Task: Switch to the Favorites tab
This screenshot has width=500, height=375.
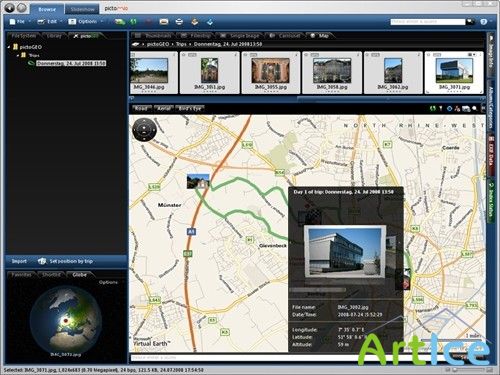Action: [21, 275]
